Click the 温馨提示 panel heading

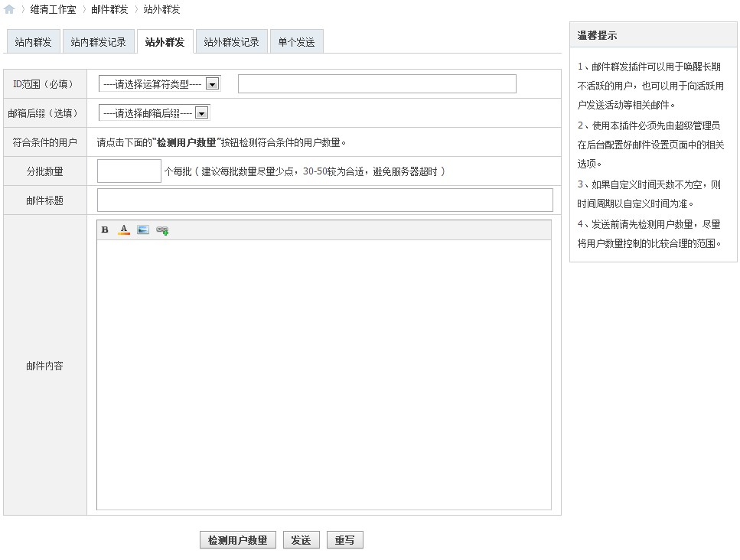[597, 35]
